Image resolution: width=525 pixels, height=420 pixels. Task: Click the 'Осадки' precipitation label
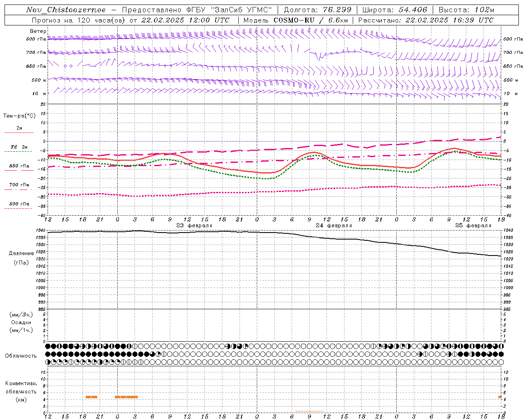tap(21, 322)
